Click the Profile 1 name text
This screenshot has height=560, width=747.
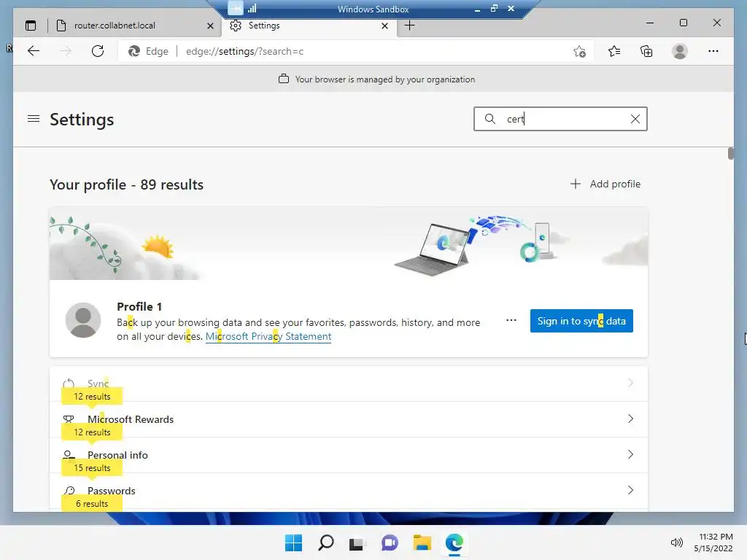(139, 307)
